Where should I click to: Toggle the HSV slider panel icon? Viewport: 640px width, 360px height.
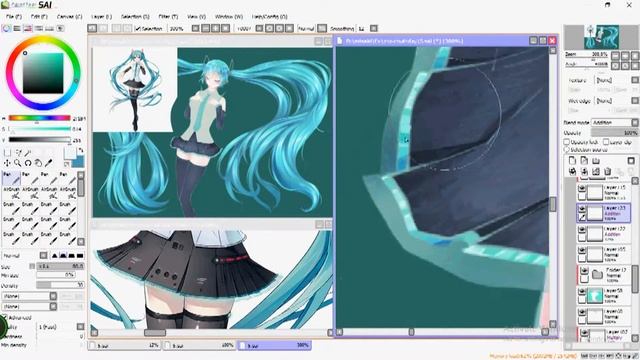(28, 28)
